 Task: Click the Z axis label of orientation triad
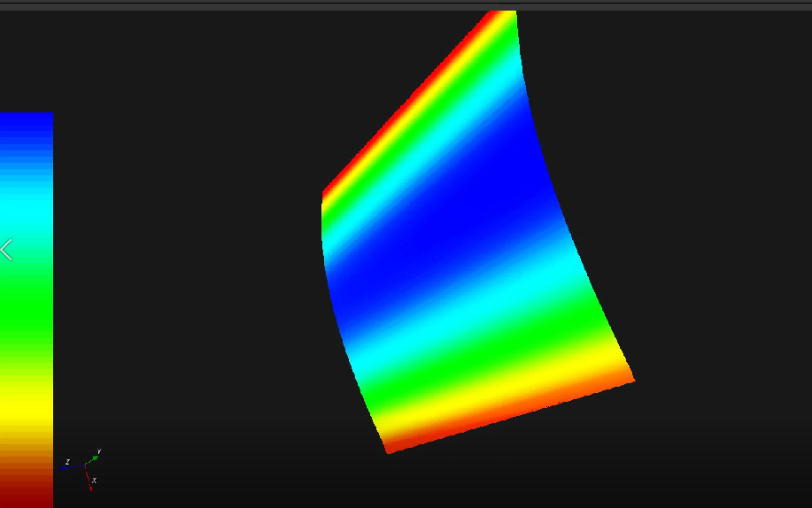(x=67, y=462)
